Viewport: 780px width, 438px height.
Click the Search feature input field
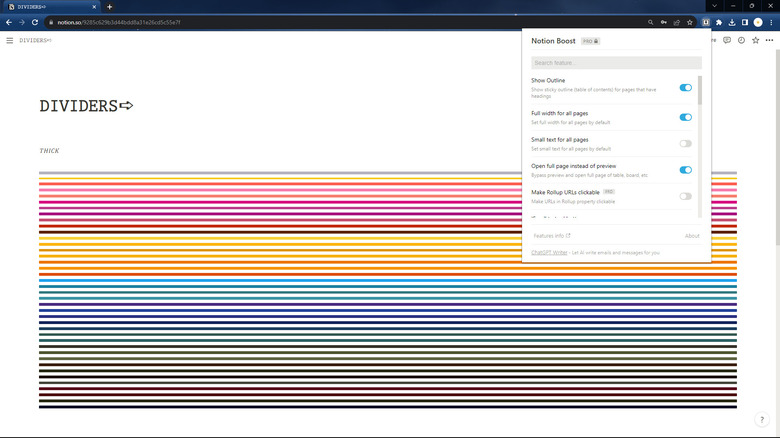[x=616, y=63]
